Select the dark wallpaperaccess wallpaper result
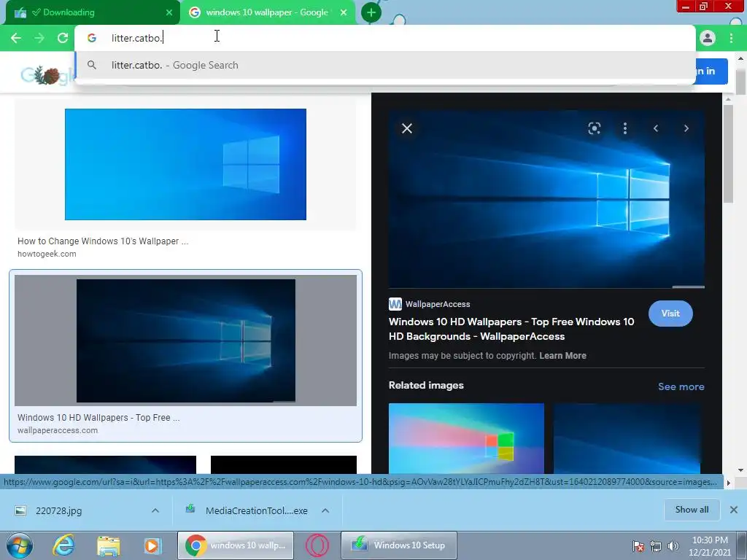Viewport: 747px width, 560px height. point(185,341)
